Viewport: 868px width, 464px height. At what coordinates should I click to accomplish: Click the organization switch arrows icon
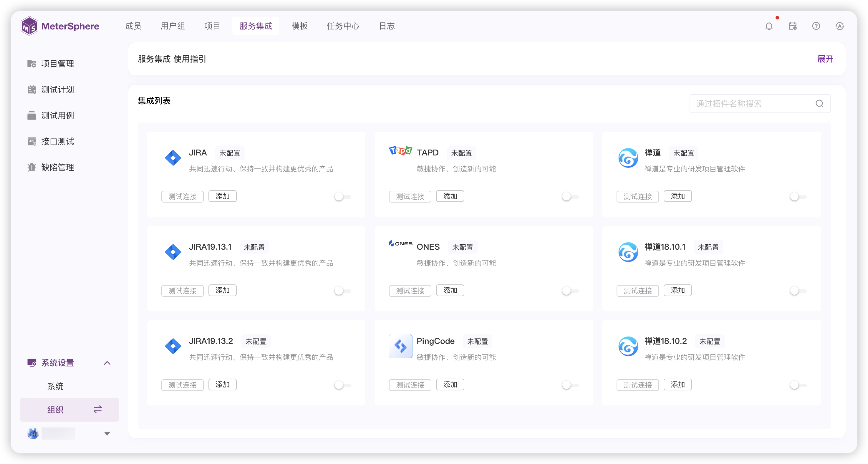coord(98,410)
